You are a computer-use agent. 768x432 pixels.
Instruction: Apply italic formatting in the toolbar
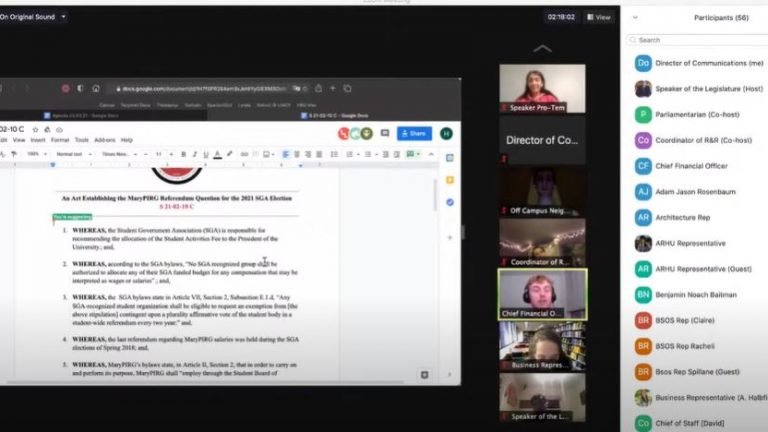click(x=194, y=154)
